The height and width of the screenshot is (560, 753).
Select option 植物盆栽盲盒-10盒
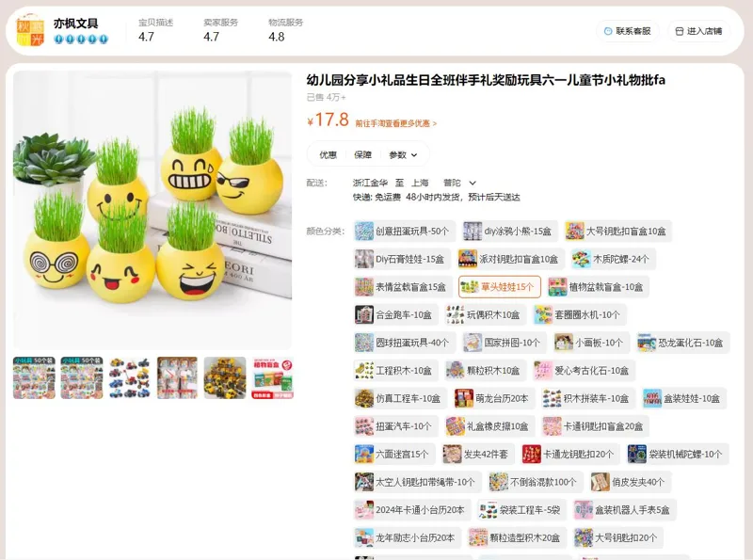[598, 287]
